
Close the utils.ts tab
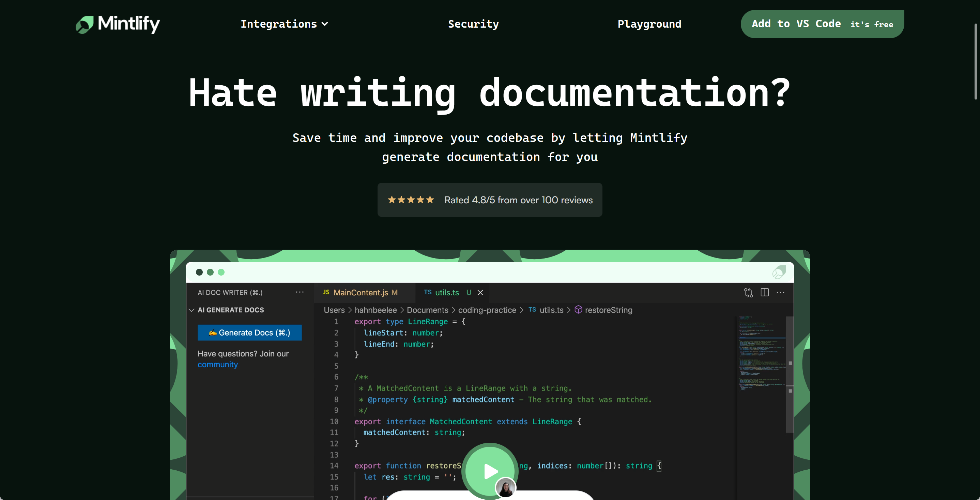point(480,292)
